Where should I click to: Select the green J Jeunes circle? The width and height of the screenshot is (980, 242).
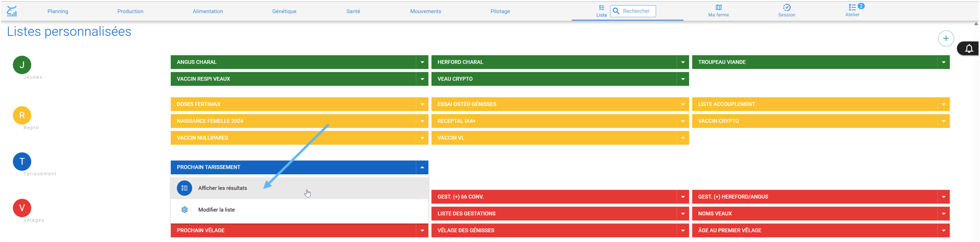coord(22,65)
